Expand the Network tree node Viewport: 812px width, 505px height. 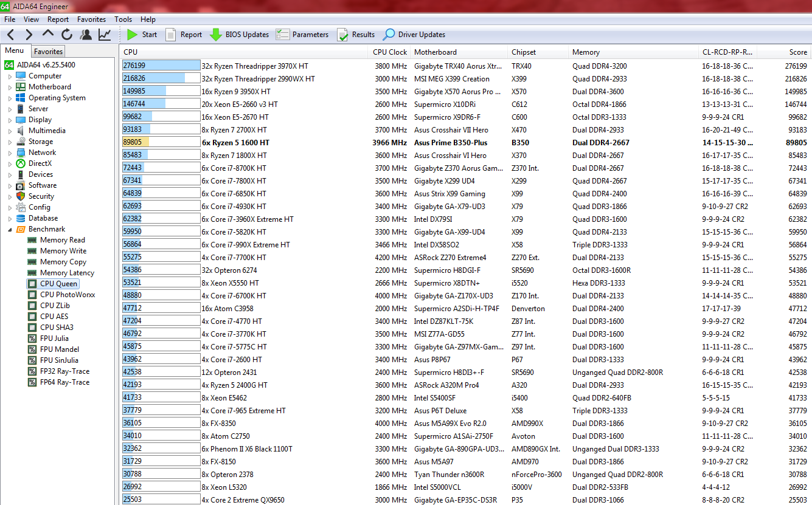[x=10, y=153]
